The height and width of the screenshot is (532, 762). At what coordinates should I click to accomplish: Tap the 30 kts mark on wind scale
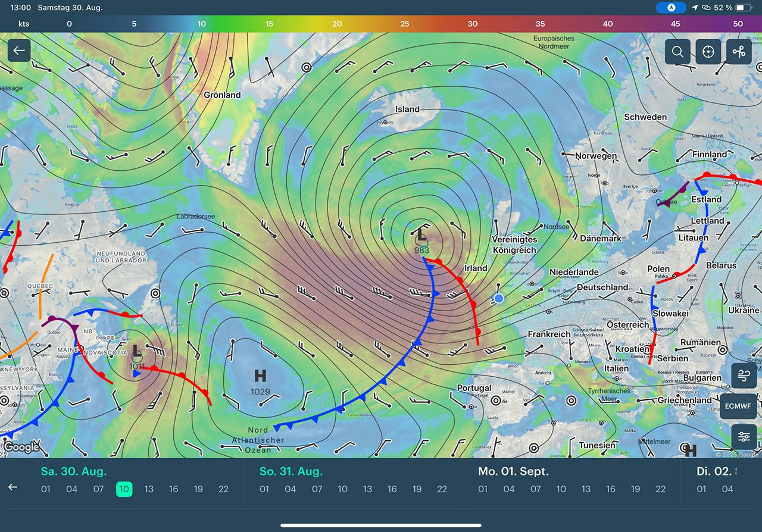[472, 24]
